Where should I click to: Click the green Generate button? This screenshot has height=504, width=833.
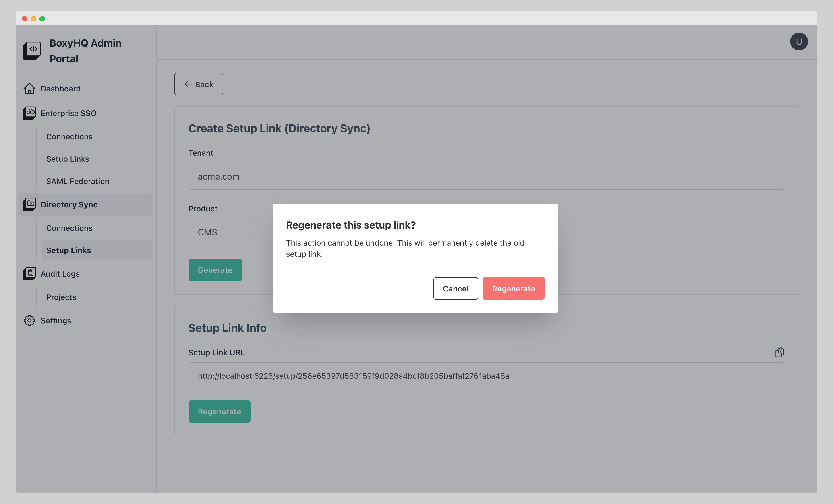click(x=215, y=270)
